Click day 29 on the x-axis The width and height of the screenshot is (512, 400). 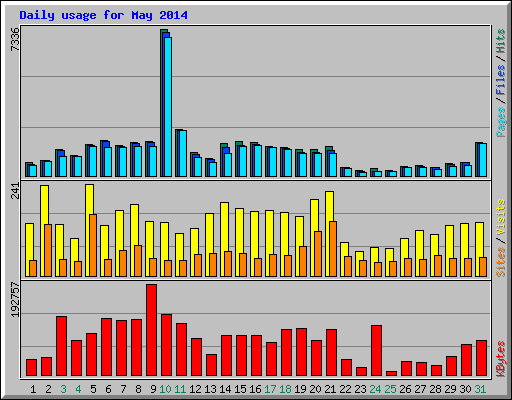[x=450, y=389]
